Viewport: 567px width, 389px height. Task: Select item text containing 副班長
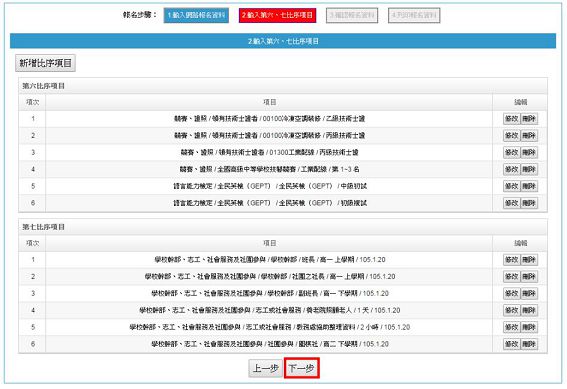click(270, 294)
